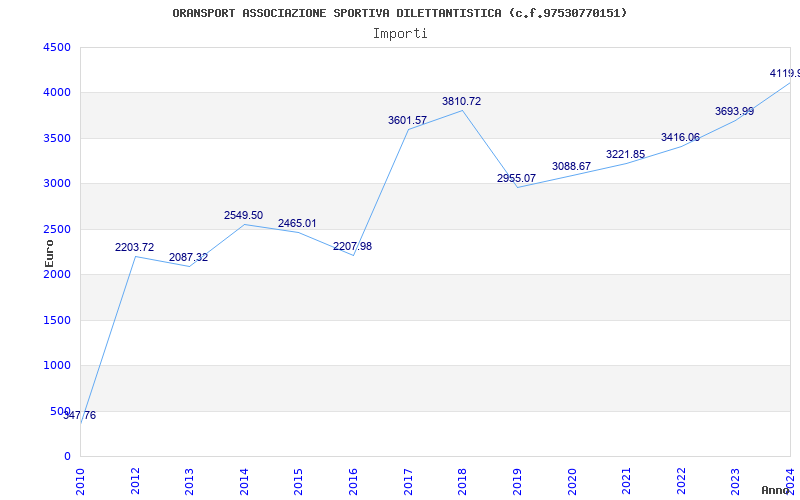Viewport: 800px width, 500px height.
Task: Click the x-axis year label 2022
Action: pos(681,481)
